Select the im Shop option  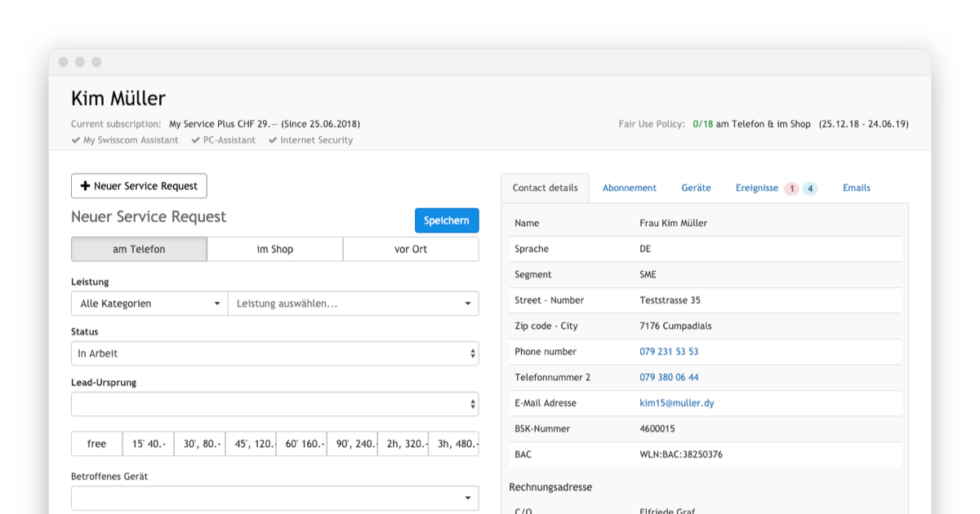[274, 249]
